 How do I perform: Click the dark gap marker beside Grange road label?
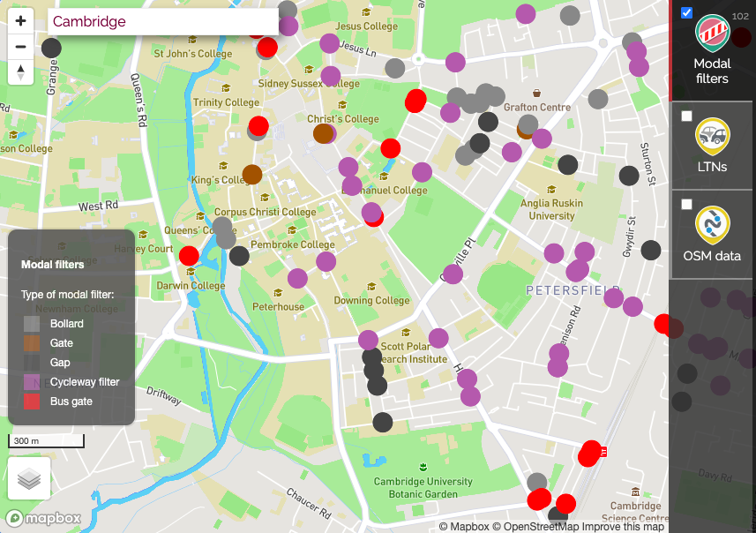tap(51, 48)
